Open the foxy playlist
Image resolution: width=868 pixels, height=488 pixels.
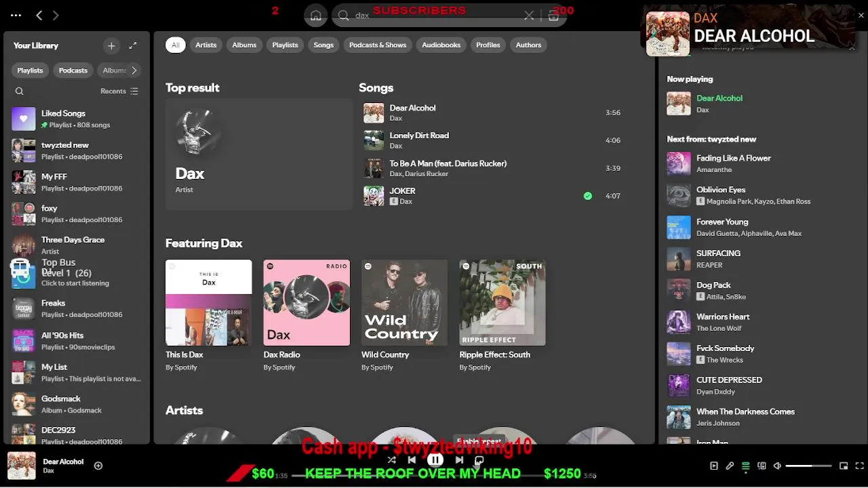[77, 213]
